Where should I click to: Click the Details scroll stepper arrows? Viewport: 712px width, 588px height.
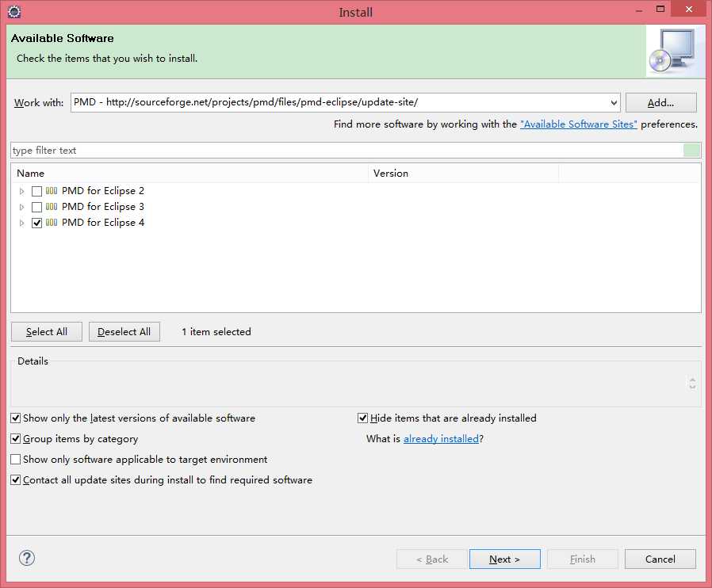[x=692, y=384]
